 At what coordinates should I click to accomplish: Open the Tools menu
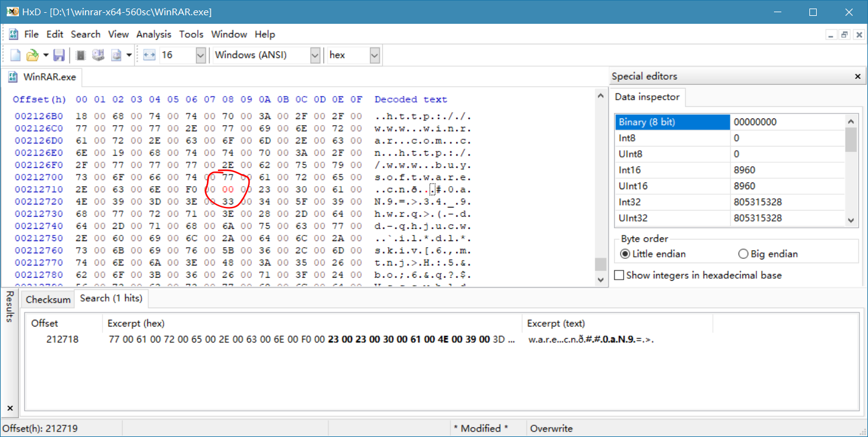(191, 34)
